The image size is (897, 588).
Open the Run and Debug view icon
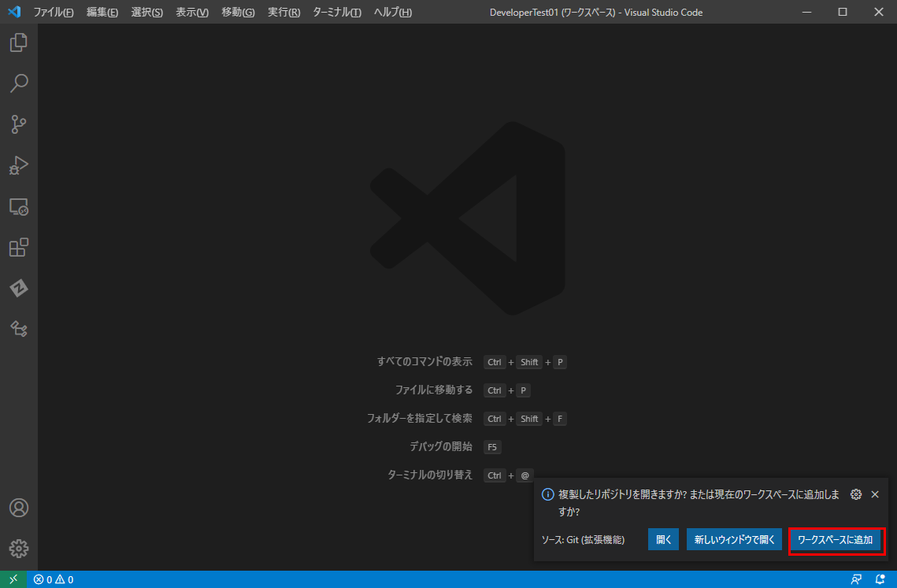point(19,165)
